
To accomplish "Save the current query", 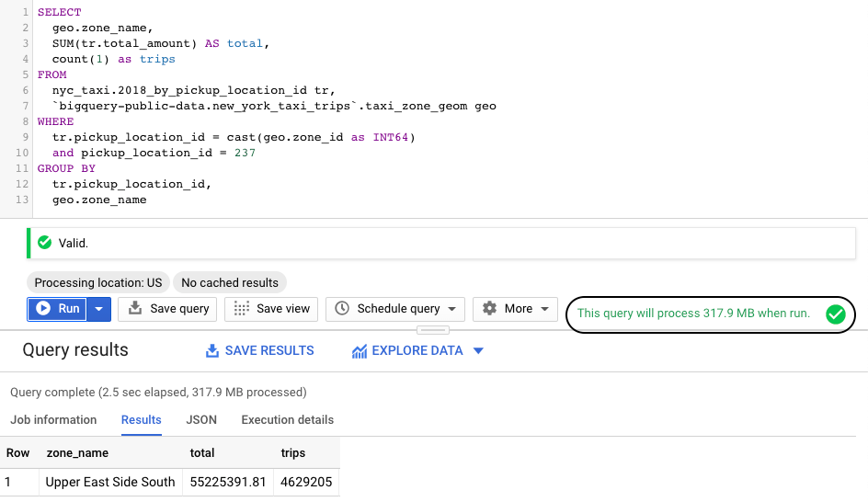I will pyautogui.click(x=167, y=309).
